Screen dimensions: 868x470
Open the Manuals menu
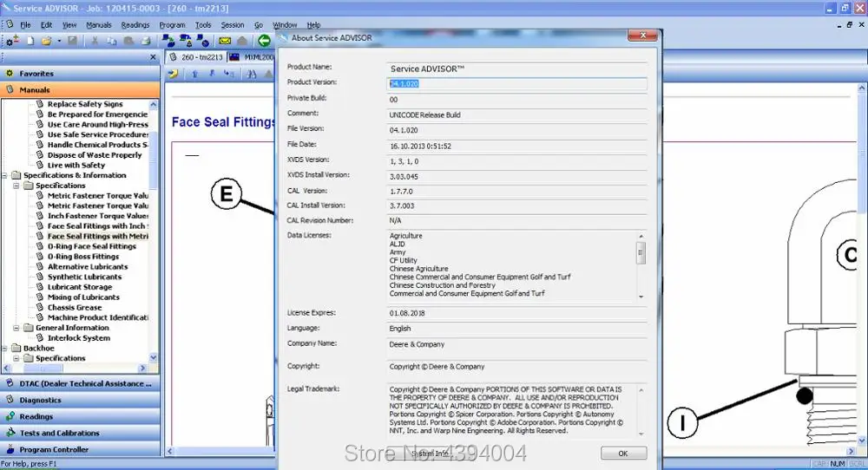click(x=99, y=25)
